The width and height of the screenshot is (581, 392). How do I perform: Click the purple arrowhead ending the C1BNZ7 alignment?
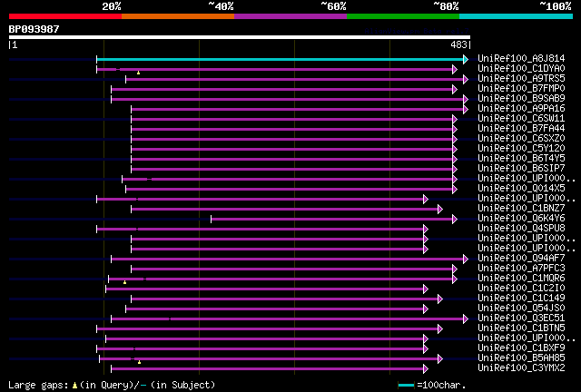(440, 210)
